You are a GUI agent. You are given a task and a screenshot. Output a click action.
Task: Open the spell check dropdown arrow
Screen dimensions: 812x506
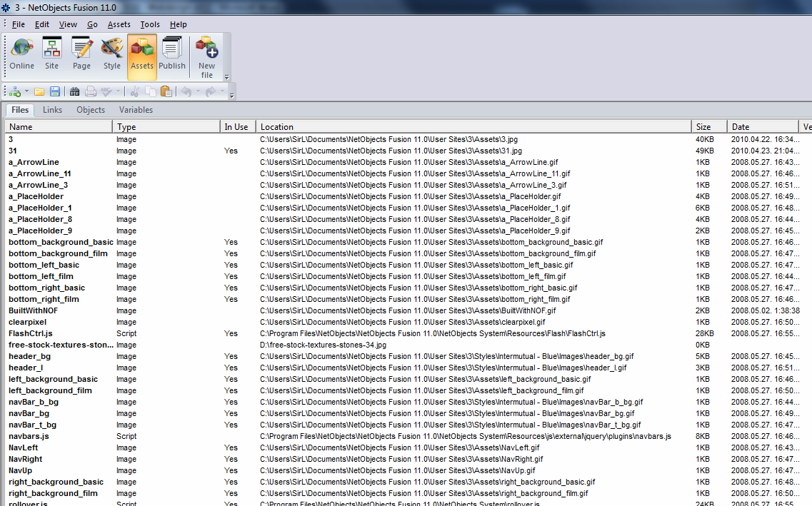tap(118, 92)
